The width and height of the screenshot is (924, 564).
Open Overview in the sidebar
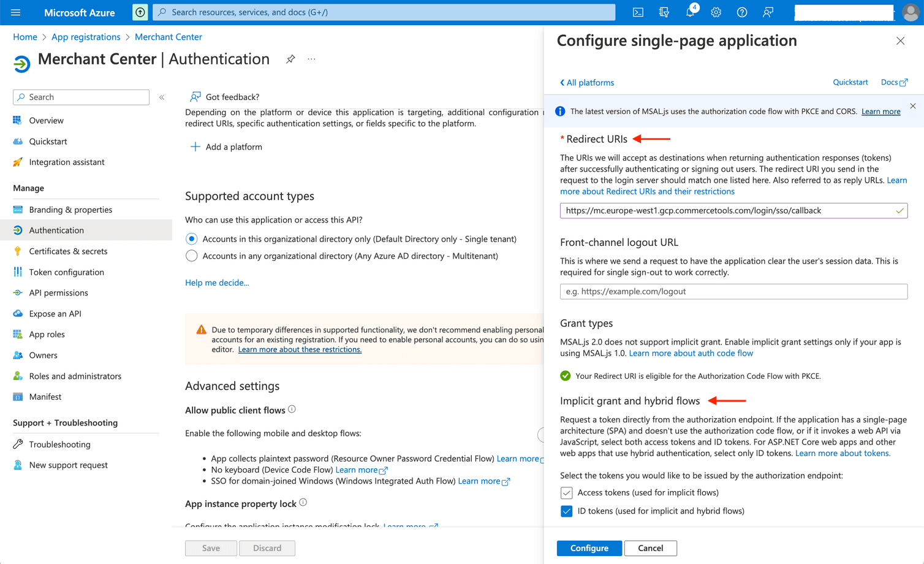tap(46, 121)
